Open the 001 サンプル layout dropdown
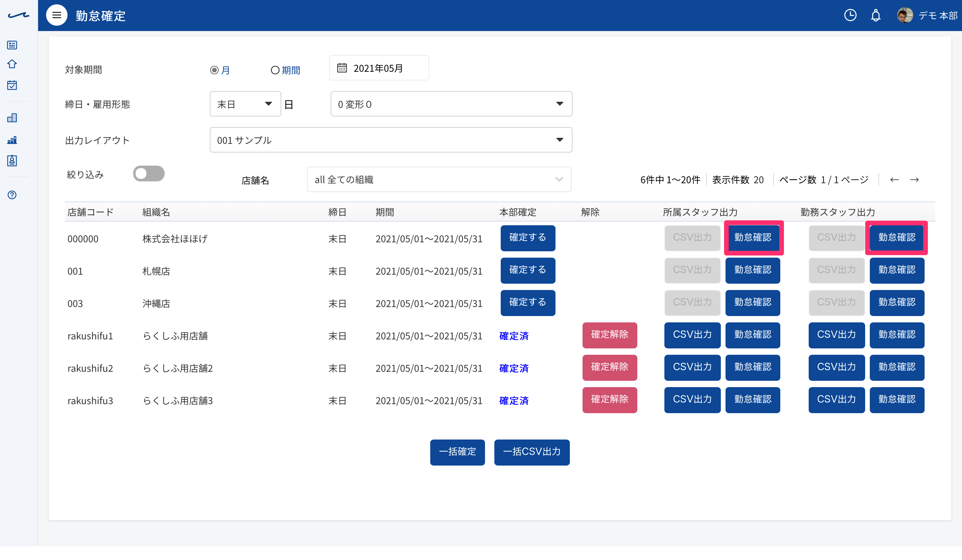 [391, 140]
